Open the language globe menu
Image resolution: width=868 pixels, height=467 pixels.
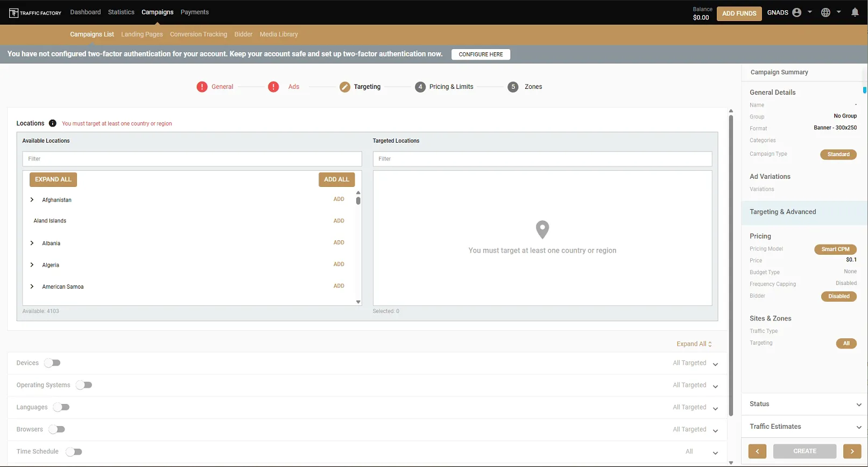tap(825, 12)
